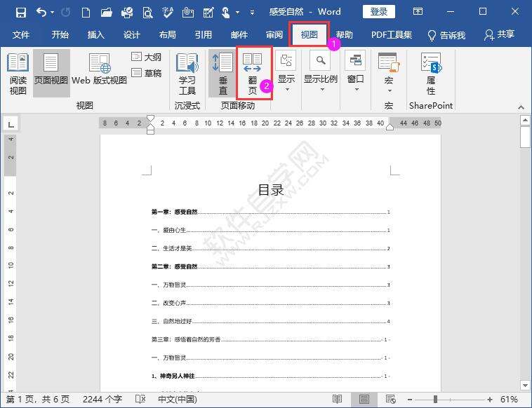Switch to the 布局 ribbon tab
The width and height of the screenshot is (532, 408).
[168, 34]
